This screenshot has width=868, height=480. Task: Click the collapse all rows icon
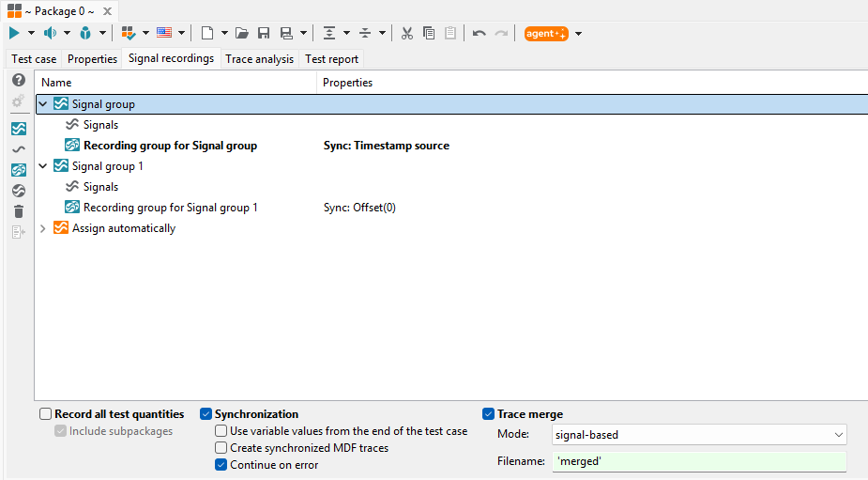coord(365,33)
